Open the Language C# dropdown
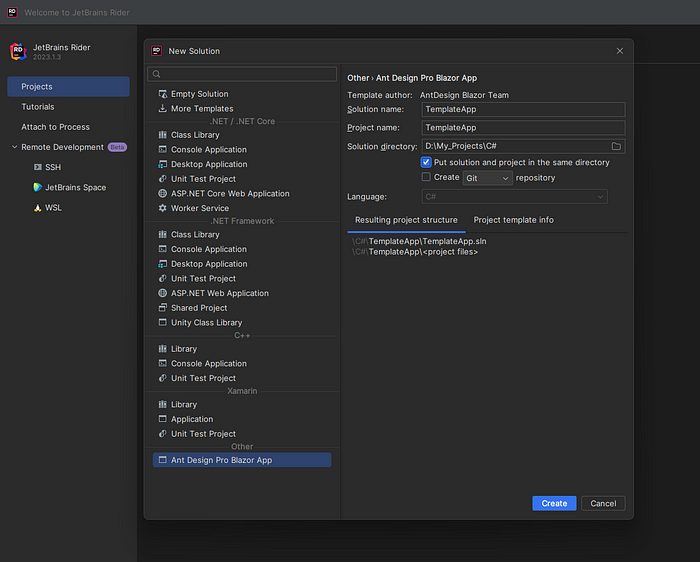 point(514,196)
